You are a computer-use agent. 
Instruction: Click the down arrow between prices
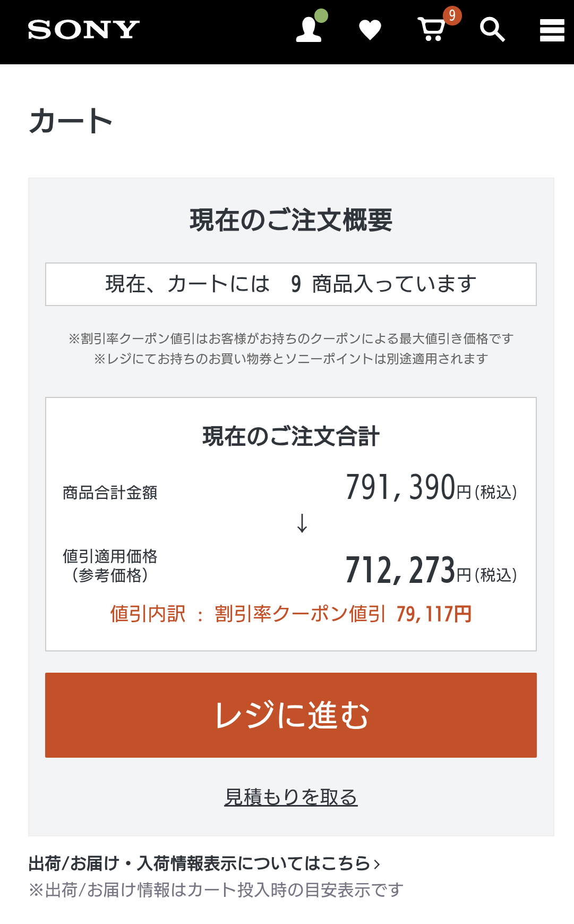click(302, 523)
